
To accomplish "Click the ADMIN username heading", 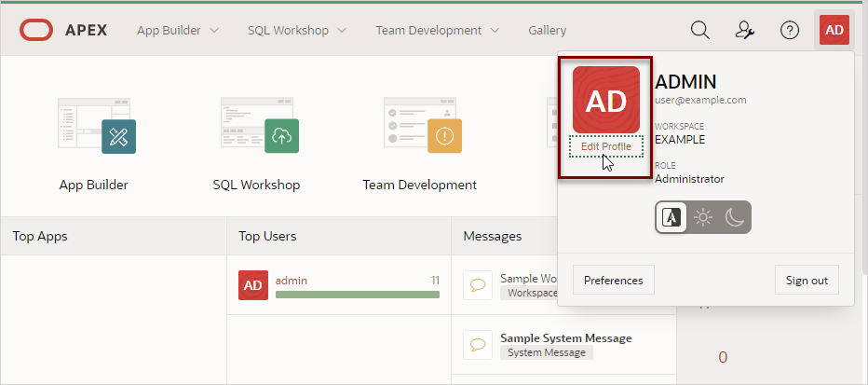I will (685, 82).
